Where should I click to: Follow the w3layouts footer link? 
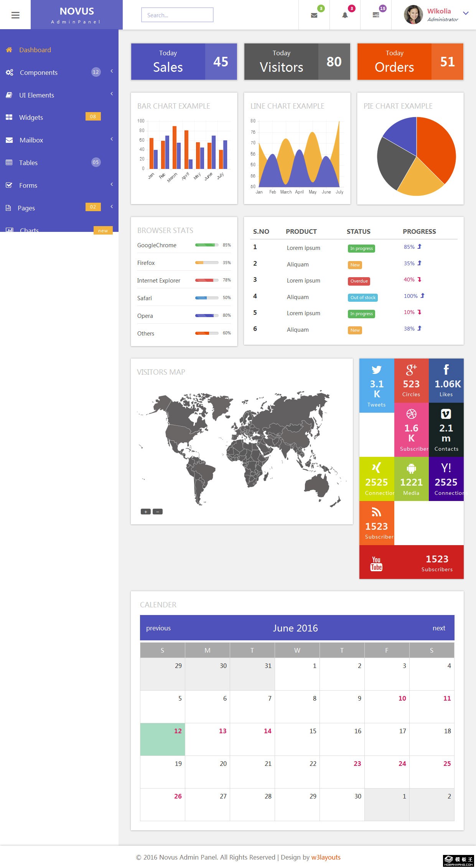[326, 857]
